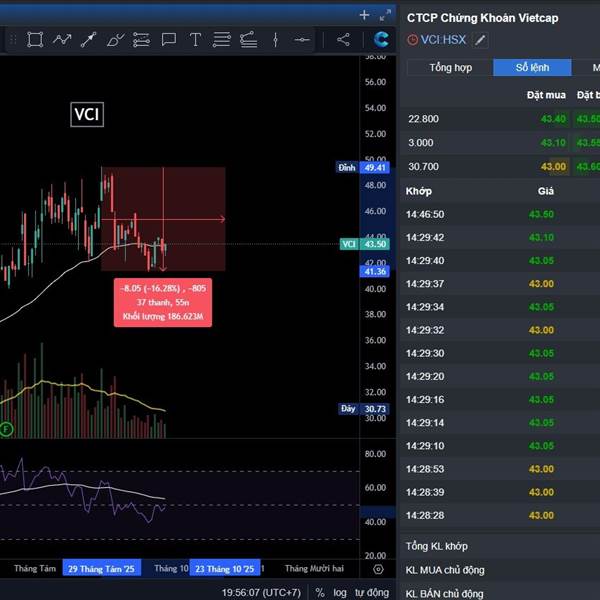Select the Text tool
Viewport: 600px width, 600px height.
pos(195,40)
